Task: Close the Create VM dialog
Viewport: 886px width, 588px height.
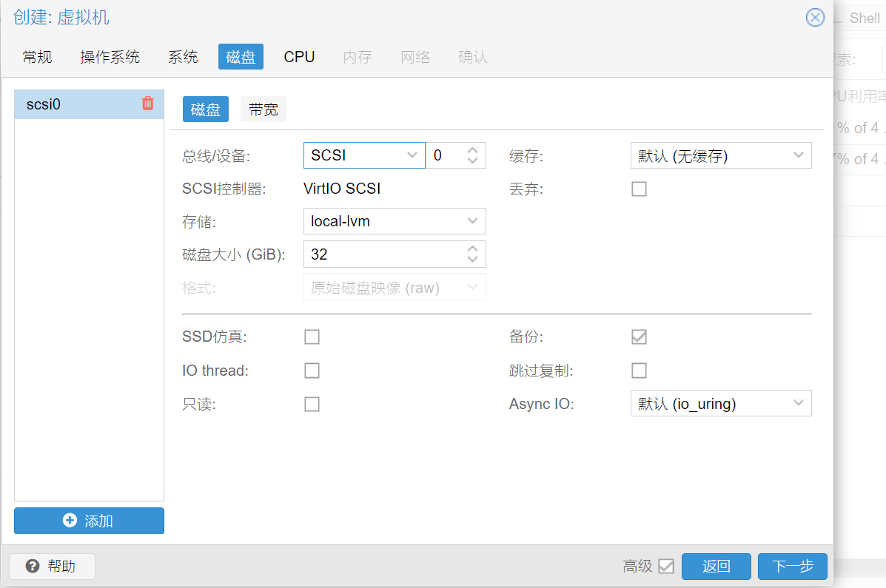Action: pyautogui.click(x=815, y=18)
